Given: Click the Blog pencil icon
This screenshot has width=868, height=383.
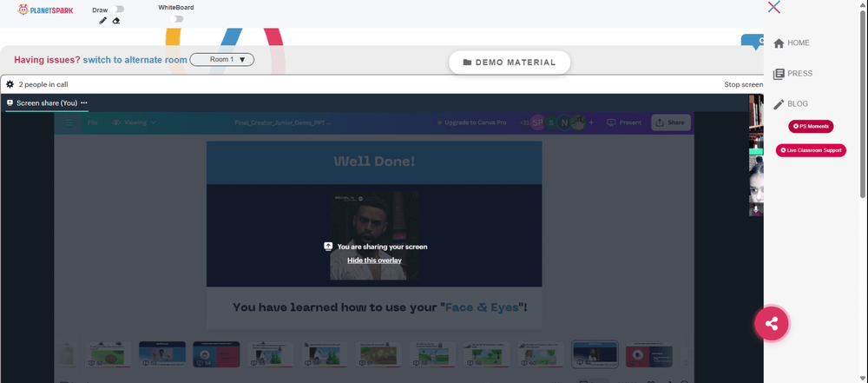Looking at the screenshot, I should pos(779,104).
